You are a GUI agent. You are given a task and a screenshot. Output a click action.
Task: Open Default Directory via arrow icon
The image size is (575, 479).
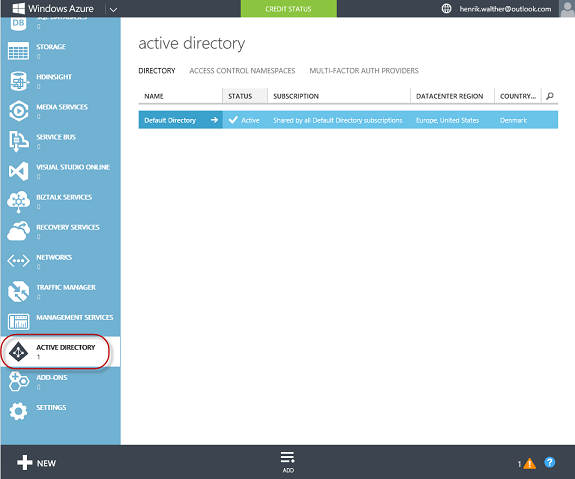tap(214, 120)
